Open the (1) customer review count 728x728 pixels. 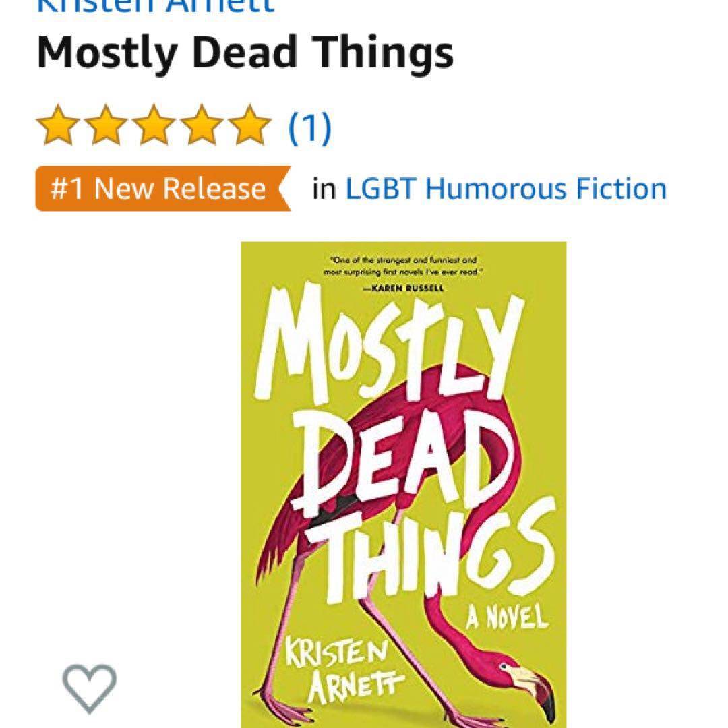tap(309, 127)
